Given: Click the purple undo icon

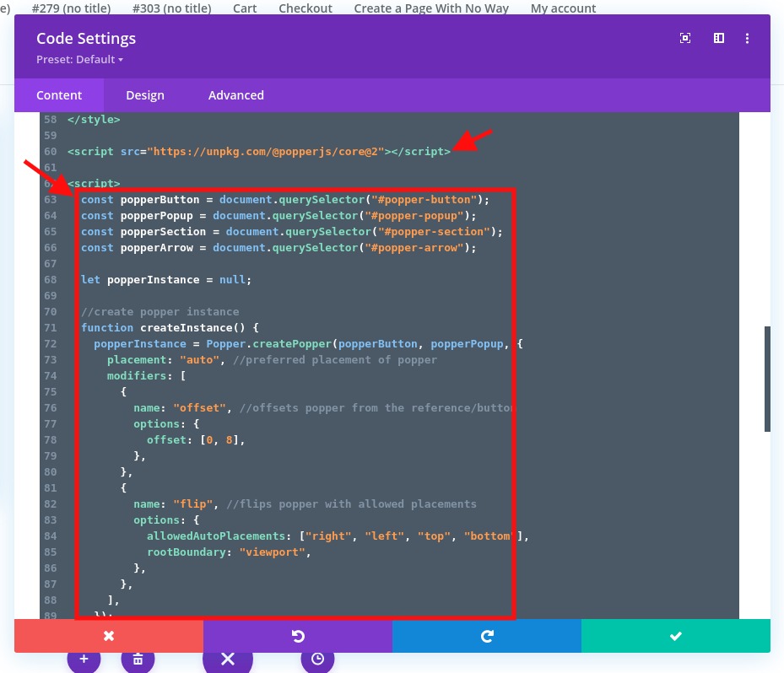Looking at the screenshot, I should (x=298, y=636).
